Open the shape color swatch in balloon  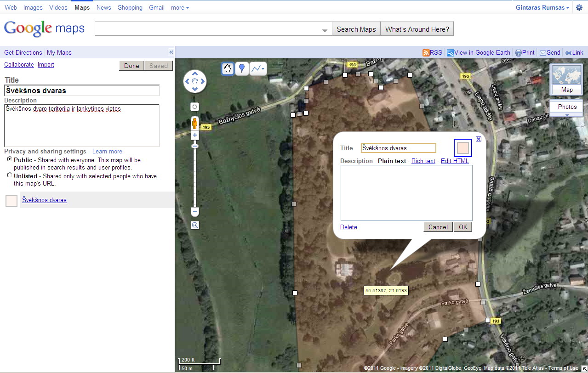point(463,148)
